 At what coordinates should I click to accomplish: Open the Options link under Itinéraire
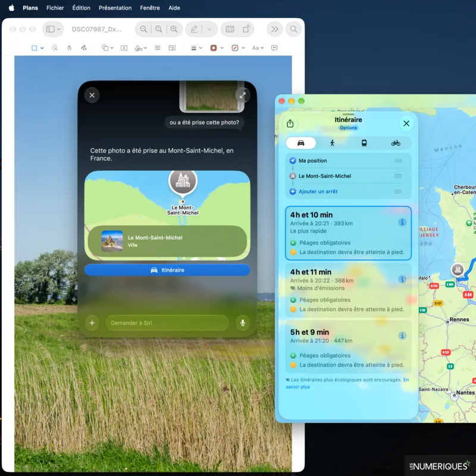click(348, 128)
